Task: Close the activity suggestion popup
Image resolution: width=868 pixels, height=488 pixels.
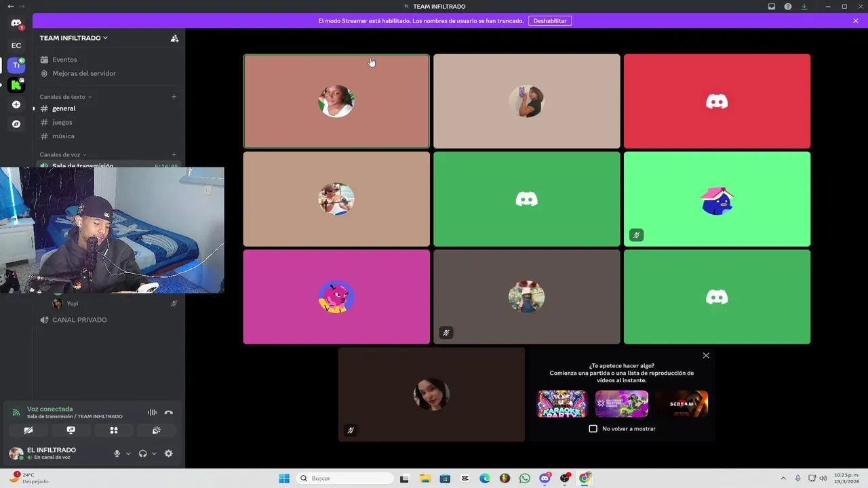Action: [x=706, y=355]
